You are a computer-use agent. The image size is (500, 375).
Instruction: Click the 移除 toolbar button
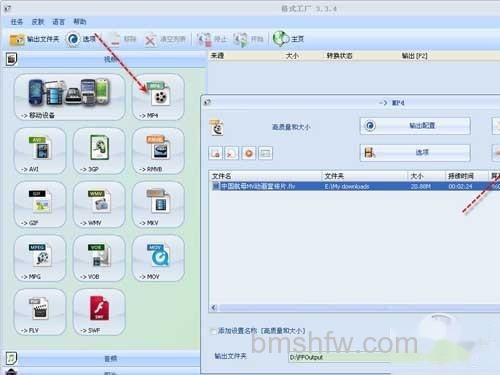(123, 39)
